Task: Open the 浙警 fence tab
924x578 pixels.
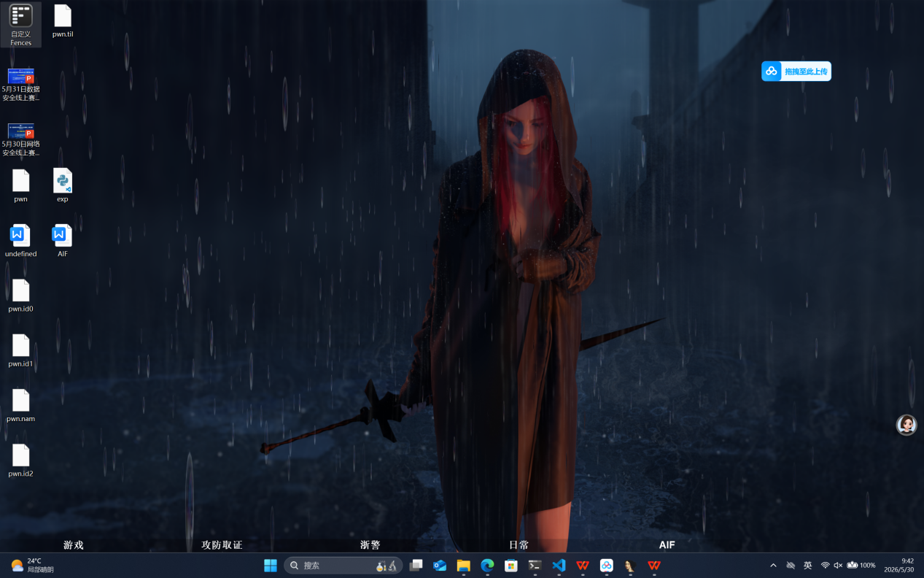Action: [370, 545]
